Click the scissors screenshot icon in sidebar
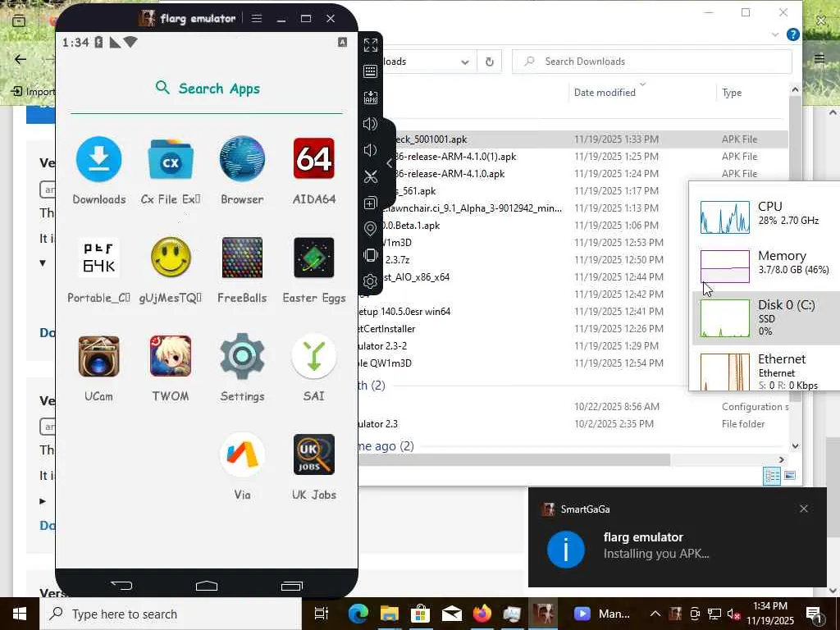 coord(370,176)
